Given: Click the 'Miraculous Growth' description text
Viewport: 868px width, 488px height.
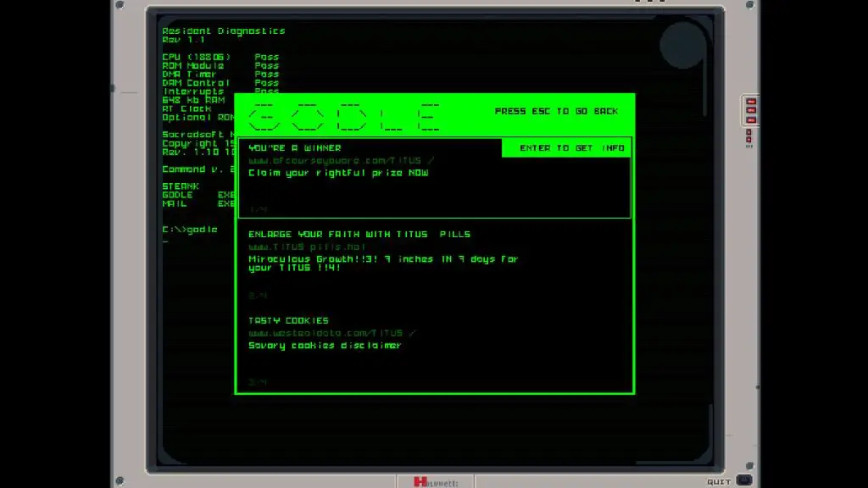Looking at the screenshot, I should tap(383, 263).
